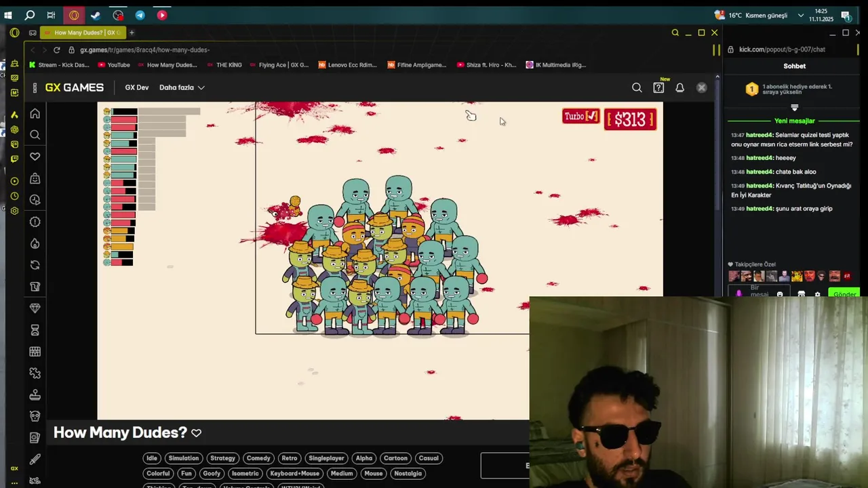
Task: Show hidden tray icons chevron
Action: point(801,15)
